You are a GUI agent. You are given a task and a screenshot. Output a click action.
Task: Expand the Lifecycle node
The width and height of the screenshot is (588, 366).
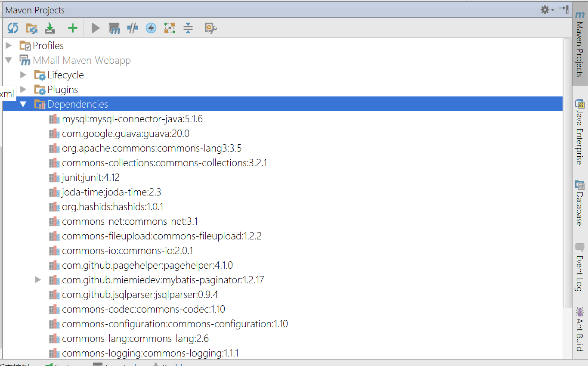coord(23,75)
